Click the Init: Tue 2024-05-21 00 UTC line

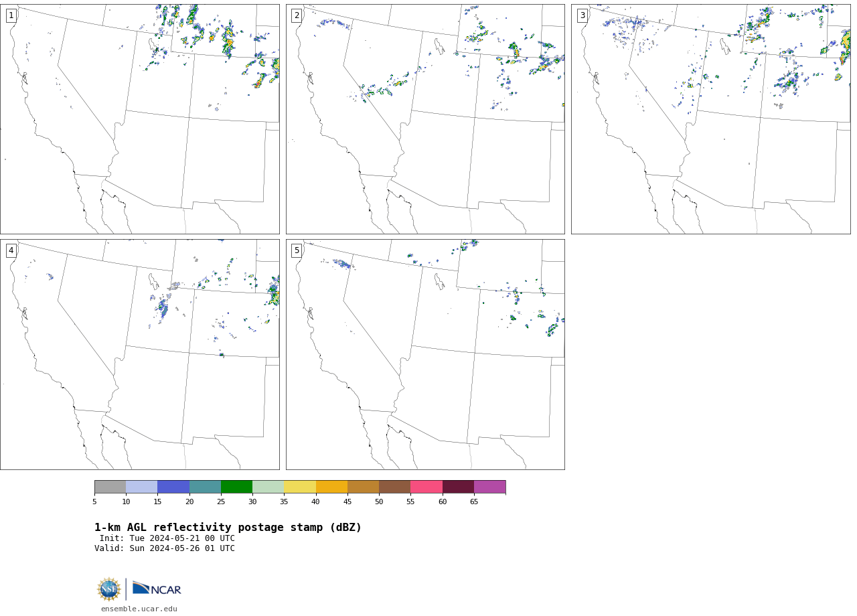click(167, 538)
